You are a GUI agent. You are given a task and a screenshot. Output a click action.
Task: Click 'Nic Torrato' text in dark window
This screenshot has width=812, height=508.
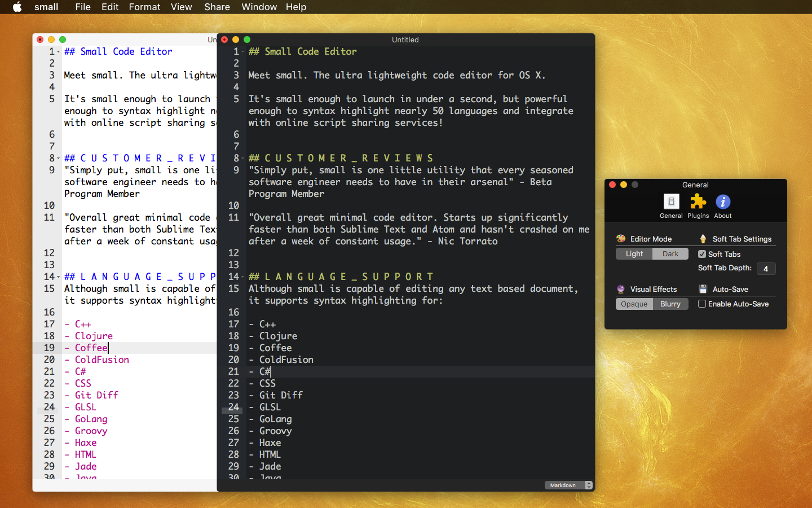coord(467,241)
